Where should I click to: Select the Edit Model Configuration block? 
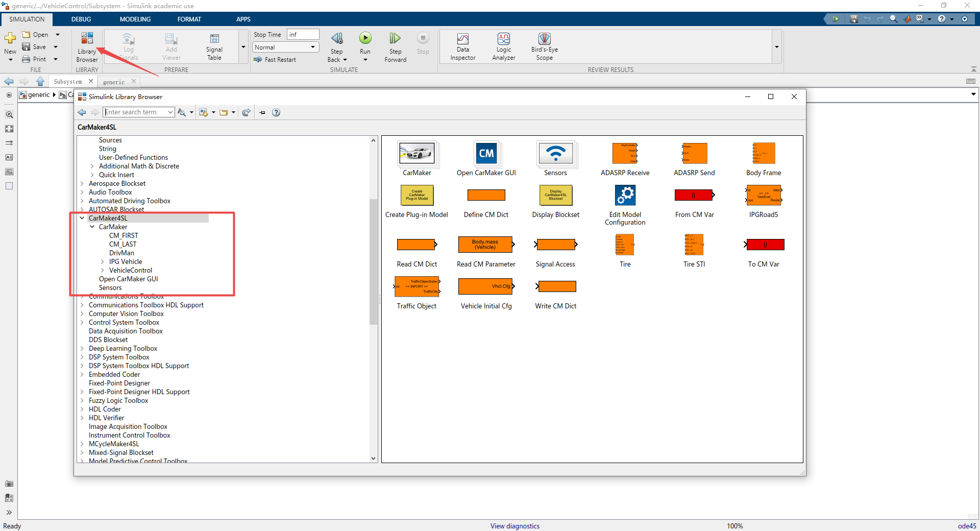pos(625,195)
